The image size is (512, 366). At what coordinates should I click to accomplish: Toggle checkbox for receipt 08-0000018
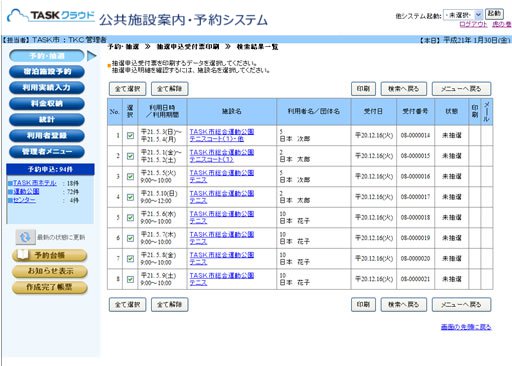coord(130,217)
